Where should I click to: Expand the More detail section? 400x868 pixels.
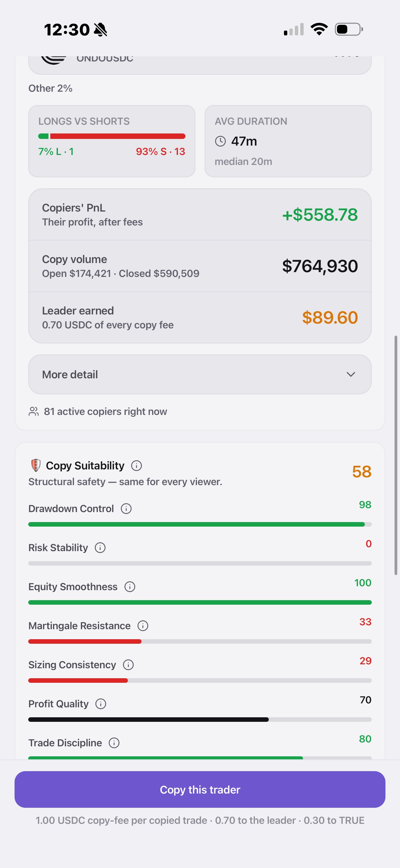(x=200, y=374)
